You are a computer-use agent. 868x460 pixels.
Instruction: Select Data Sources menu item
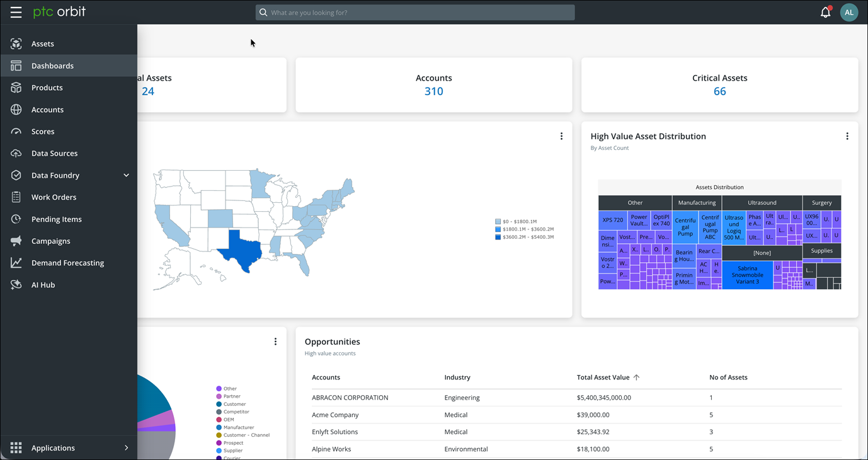69,153
